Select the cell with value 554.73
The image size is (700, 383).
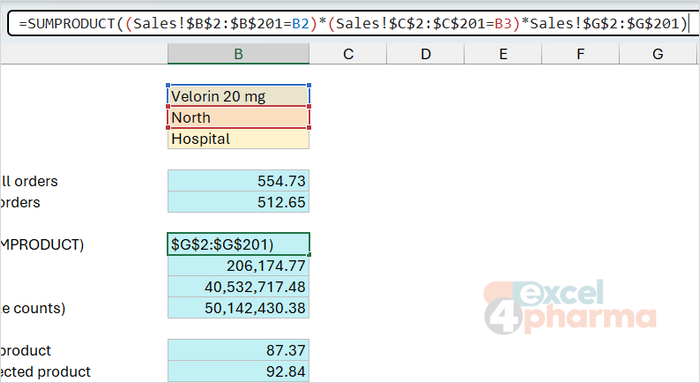pos(238,181)
